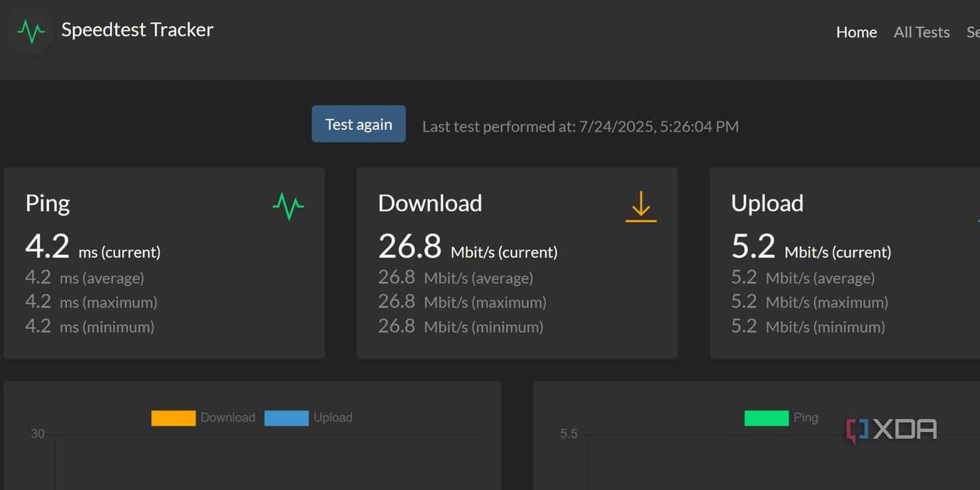
Task: Click the 4.2 ms (average) row
Action: coord(85,278)
